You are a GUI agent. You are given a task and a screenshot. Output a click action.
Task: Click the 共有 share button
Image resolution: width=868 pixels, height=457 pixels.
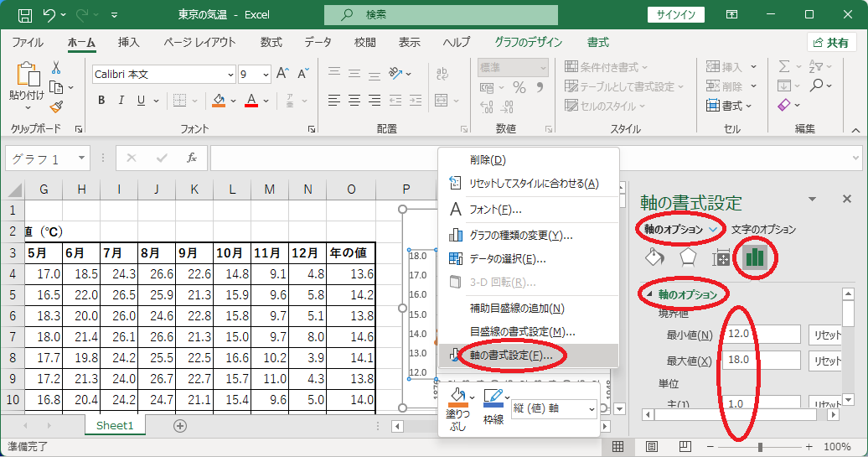pos(831,43)
